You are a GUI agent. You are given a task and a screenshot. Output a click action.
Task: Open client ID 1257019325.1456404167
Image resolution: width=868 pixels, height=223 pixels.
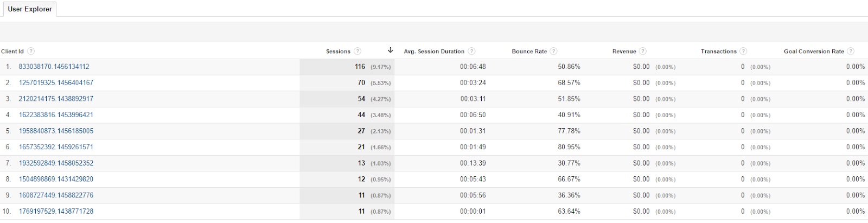[56, 83]
